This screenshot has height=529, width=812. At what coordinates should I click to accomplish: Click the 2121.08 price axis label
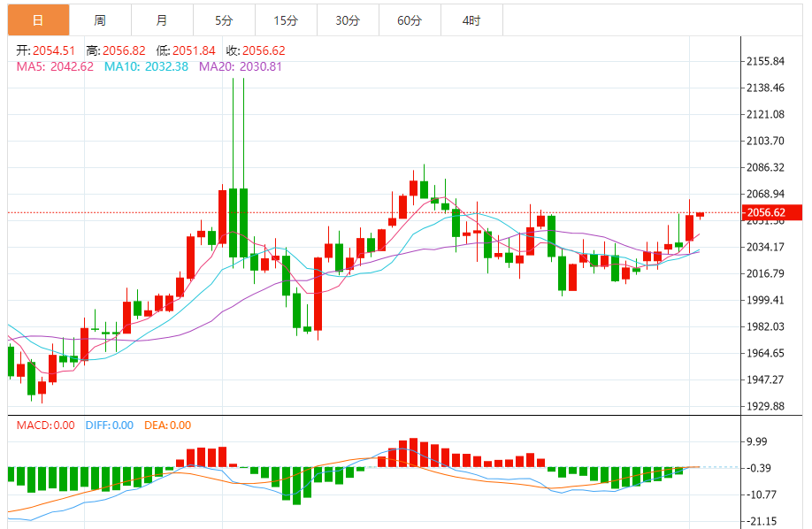[765, 114]
